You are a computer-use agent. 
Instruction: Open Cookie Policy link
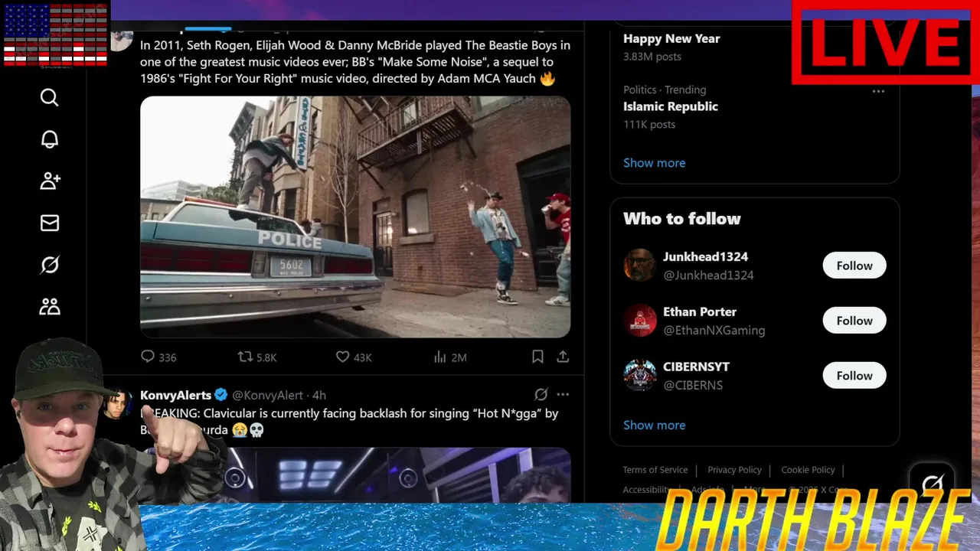tap(808, 470)
